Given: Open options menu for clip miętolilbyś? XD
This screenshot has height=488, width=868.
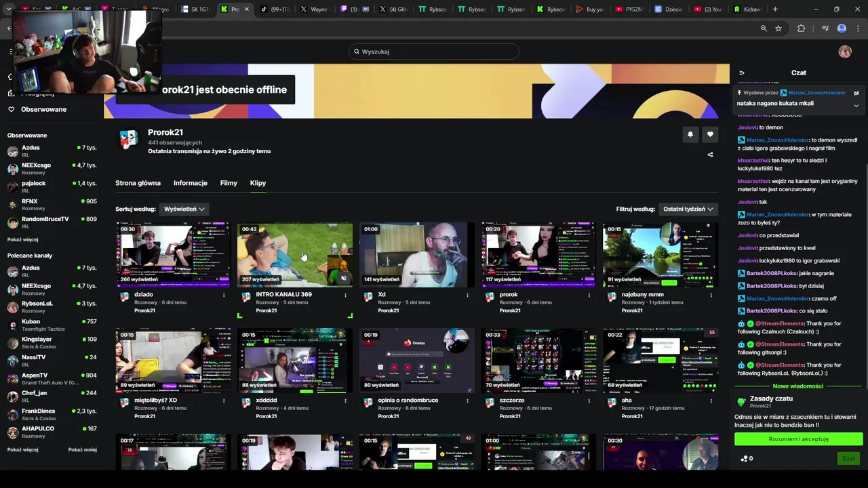Looking at the screenshot, I should [x=224, y=401].
